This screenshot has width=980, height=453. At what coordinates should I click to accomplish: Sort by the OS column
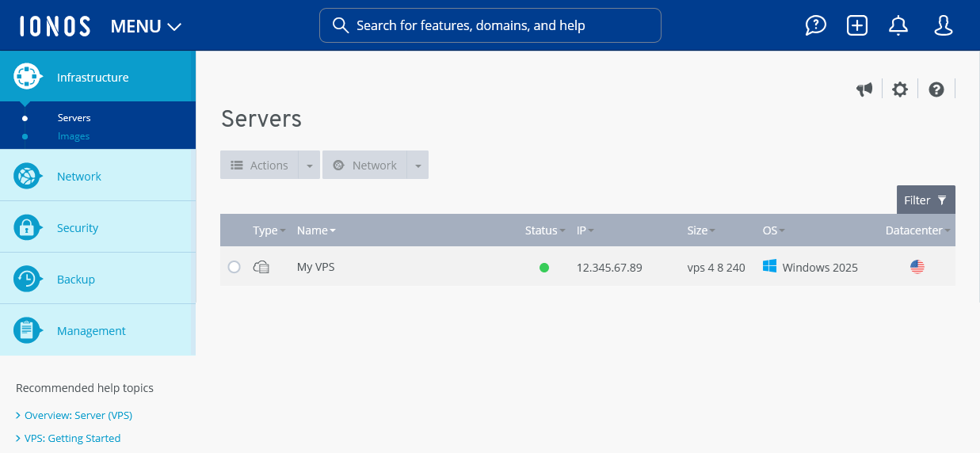click(774, 230)
